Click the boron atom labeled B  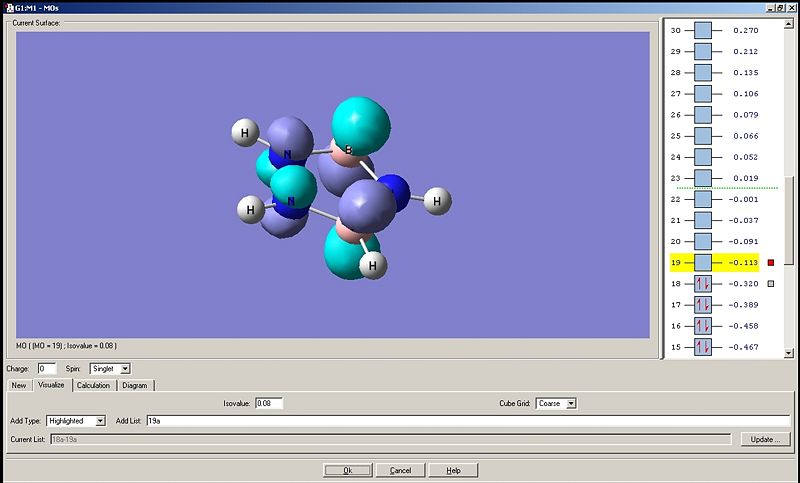(347, 151)
